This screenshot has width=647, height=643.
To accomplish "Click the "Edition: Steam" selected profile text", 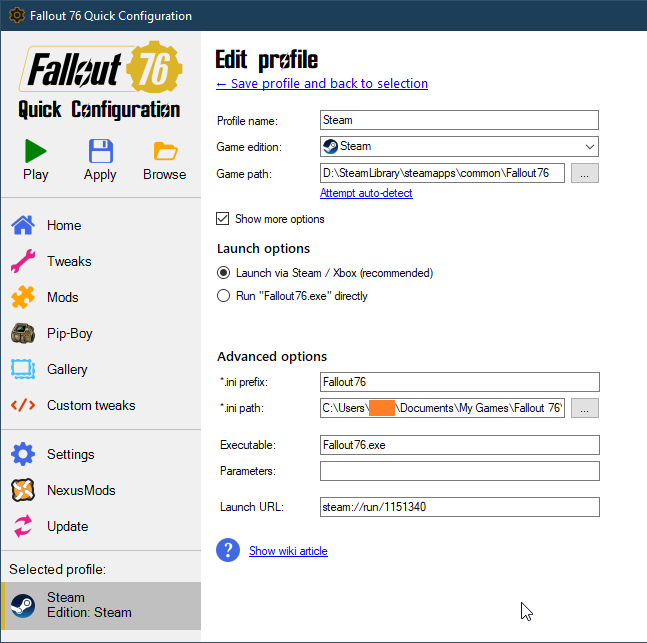I will click(x=89, y=612).
